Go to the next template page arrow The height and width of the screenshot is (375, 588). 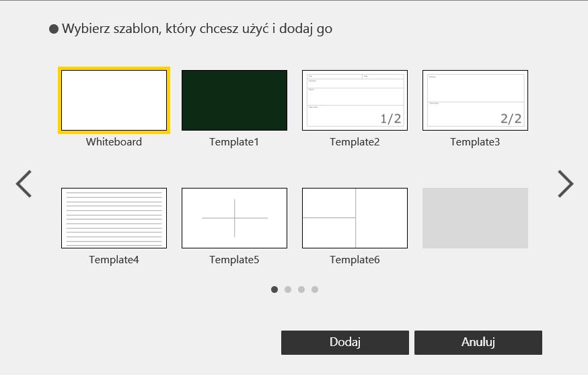(x=566, y=184)
